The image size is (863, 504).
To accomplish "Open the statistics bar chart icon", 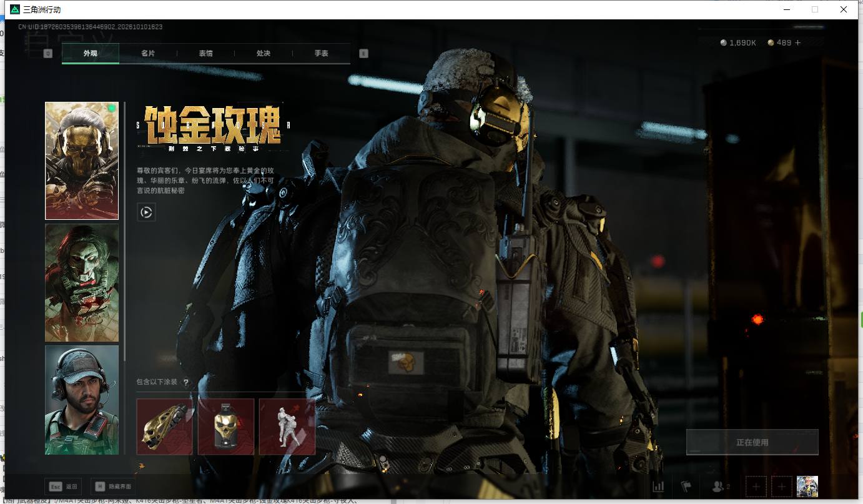I will [x=658, y=487].
